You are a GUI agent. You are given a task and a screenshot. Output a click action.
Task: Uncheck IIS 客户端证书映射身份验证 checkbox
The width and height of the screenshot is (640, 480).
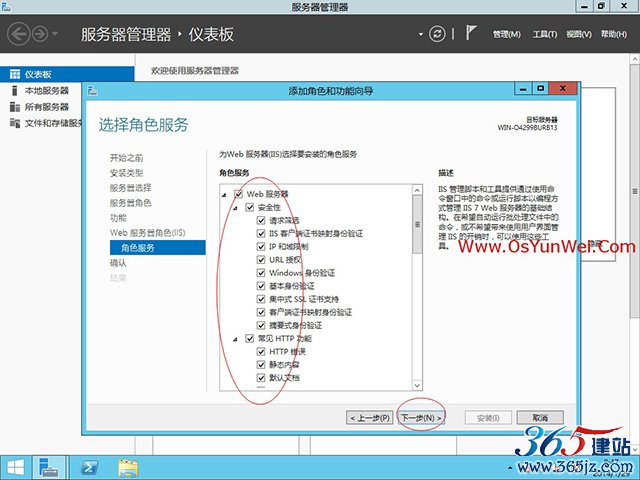[x=261, y=233]
